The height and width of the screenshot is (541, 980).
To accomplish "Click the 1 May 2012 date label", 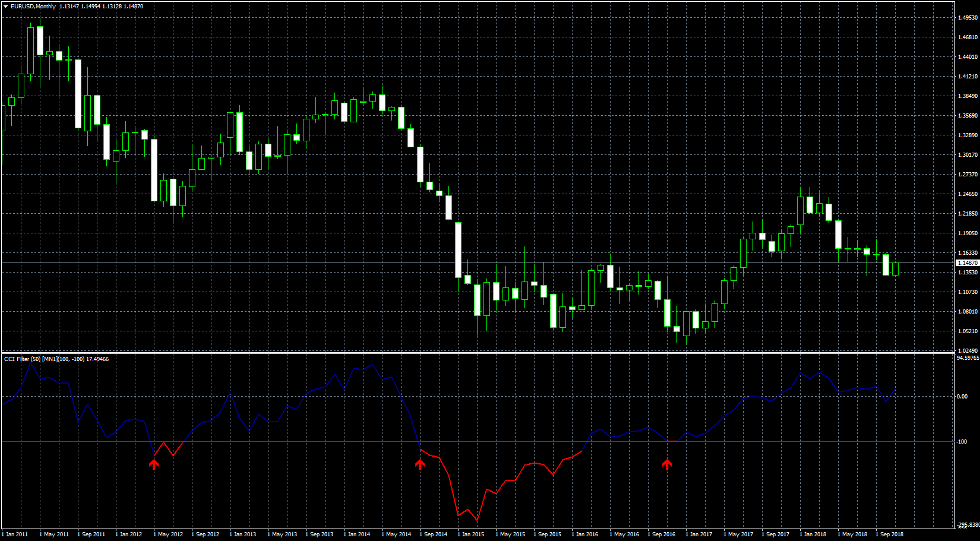I will click(168, 534).
